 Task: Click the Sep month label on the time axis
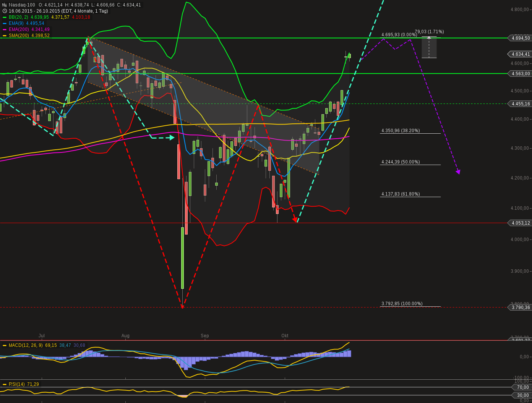[x=205, y=336]
